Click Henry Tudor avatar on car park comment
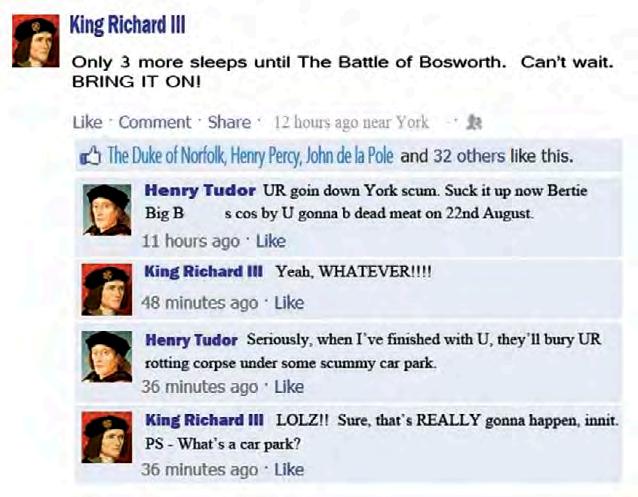The width and height of the screenshot is (638, 497). point(107,357)
